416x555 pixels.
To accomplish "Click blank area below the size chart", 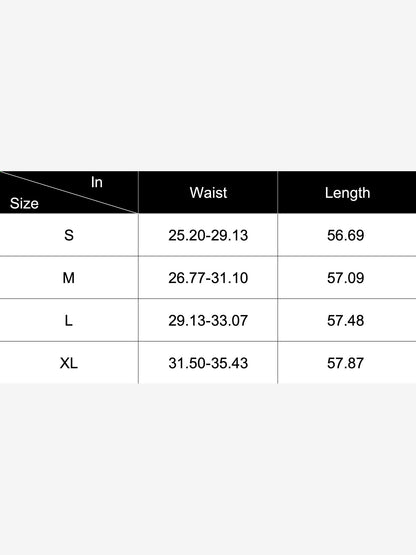I will coord(208,469).
